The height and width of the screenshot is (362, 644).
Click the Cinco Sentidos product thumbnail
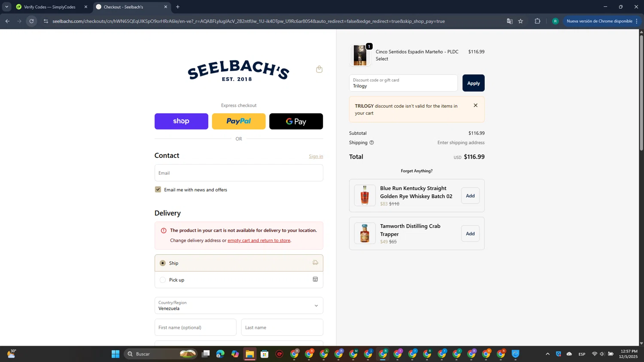[x=360, y=55]
